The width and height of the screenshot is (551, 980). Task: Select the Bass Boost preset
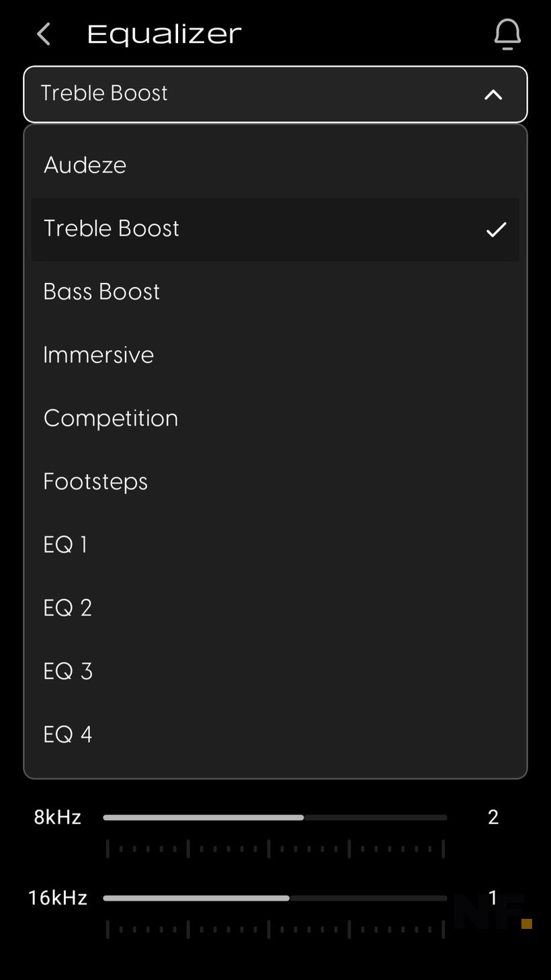click(275, 292)
